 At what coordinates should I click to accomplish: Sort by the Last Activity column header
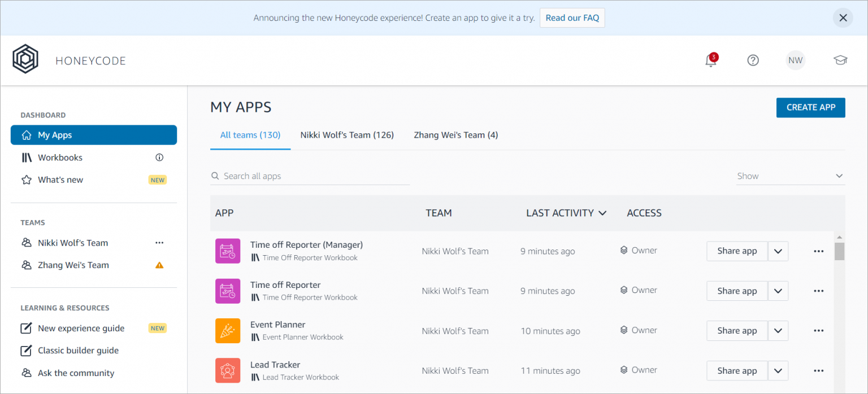pos(566,213)
